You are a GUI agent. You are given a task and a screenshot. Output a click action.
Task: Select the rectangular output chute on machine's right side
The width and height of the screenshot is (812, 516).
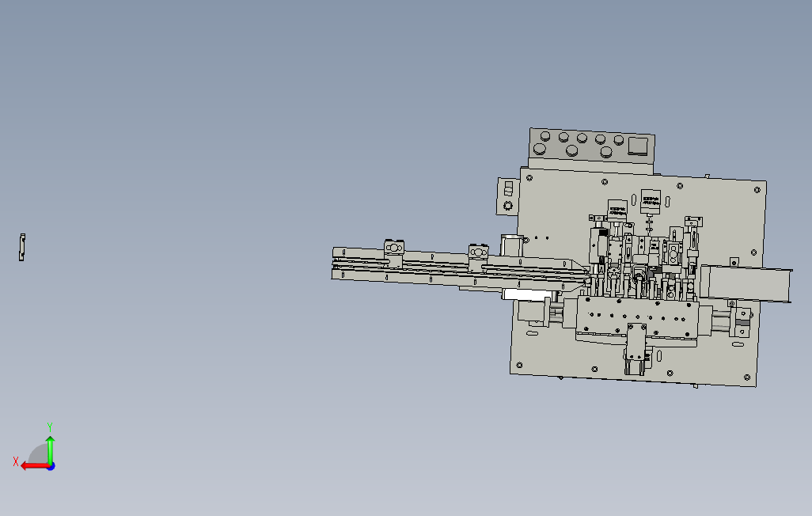click(746, 283)
